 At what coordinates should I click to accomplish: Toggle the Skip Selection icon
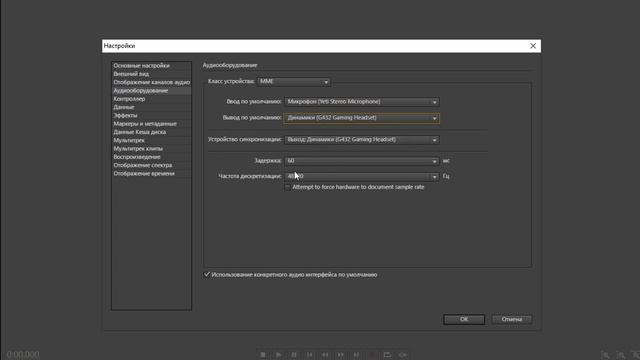click(x=403, y=355)
